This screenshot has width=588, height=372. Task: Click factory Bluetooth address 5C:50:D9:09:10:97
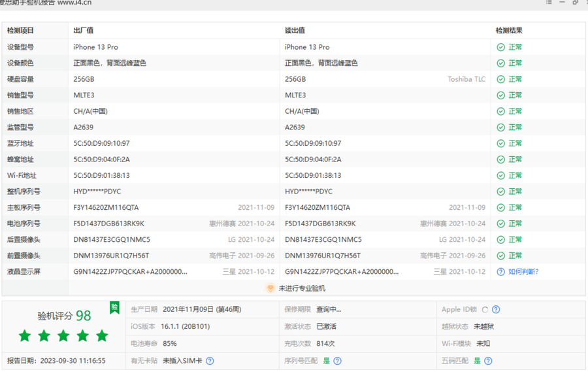coord(102,143)
